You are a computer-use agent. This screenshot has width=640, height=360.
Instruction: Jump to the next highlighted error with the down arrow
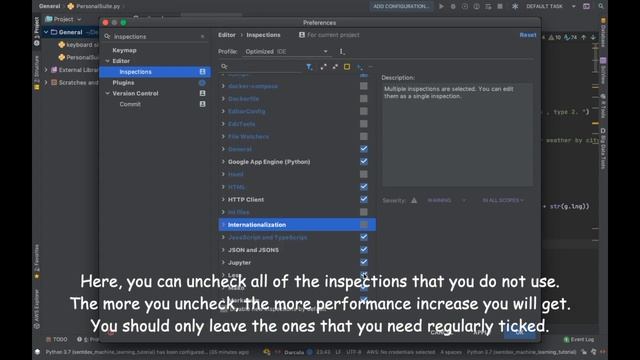click(593, 37)
